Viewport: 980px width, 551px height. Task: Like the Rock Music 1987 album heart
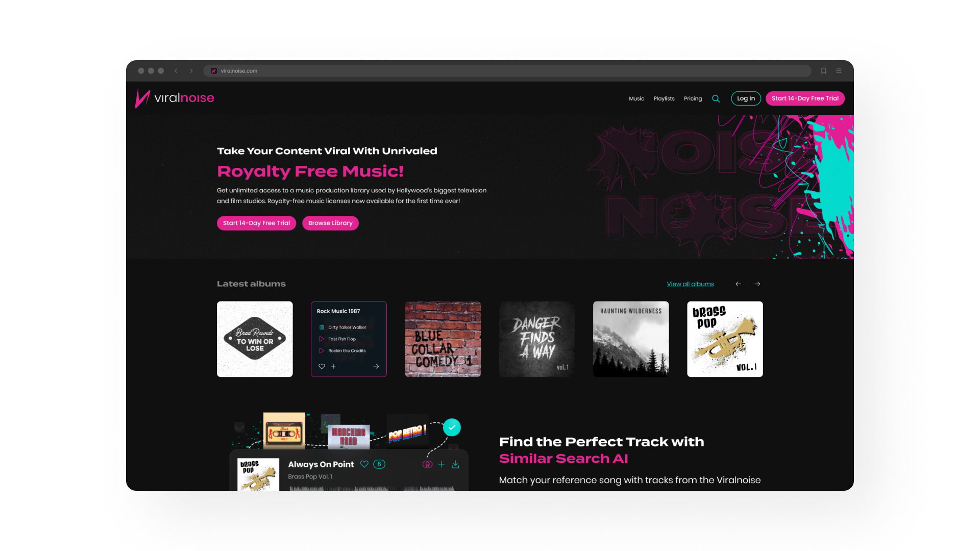pos(322,366)
